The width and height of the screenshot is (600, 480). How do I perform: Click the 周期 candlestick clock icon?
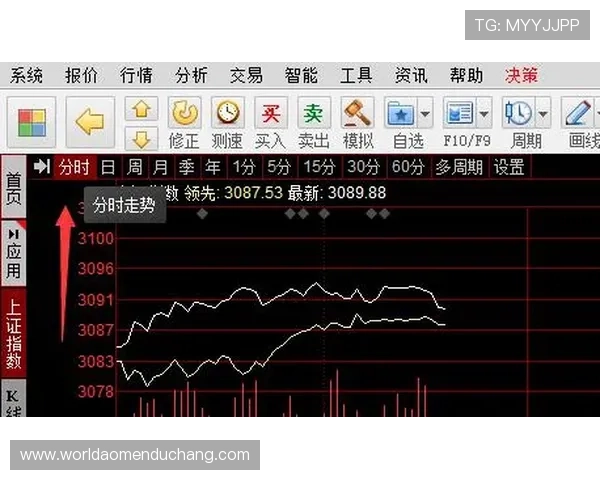click(518, 113)
